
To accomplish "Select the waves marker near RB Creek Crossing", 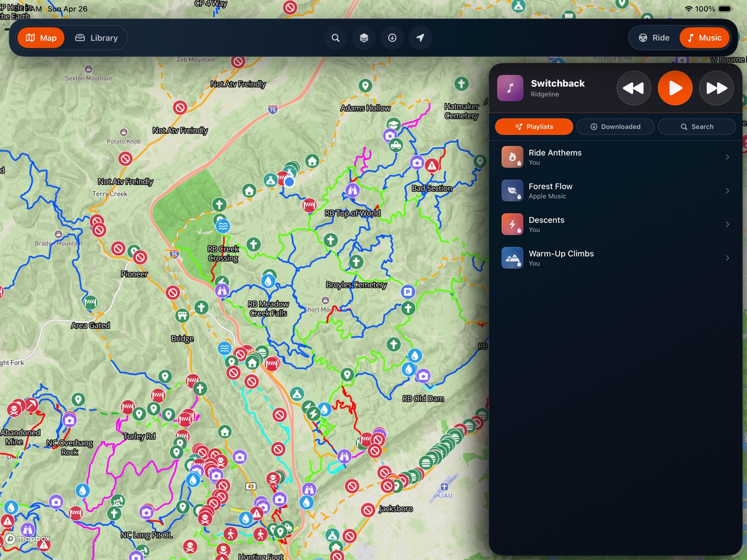I will [x=223, y=225].
